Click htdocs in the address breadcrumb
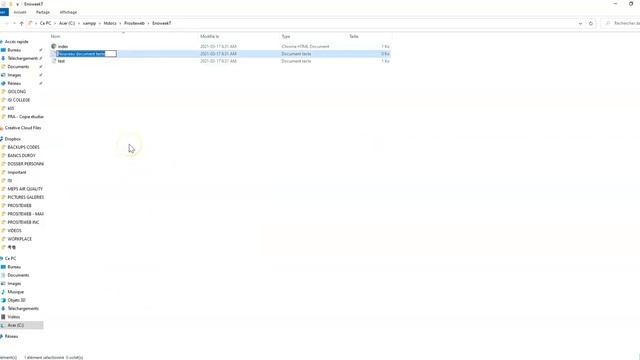Image resolution: width=640 pixels, height=360 pixels. [110, 23]
